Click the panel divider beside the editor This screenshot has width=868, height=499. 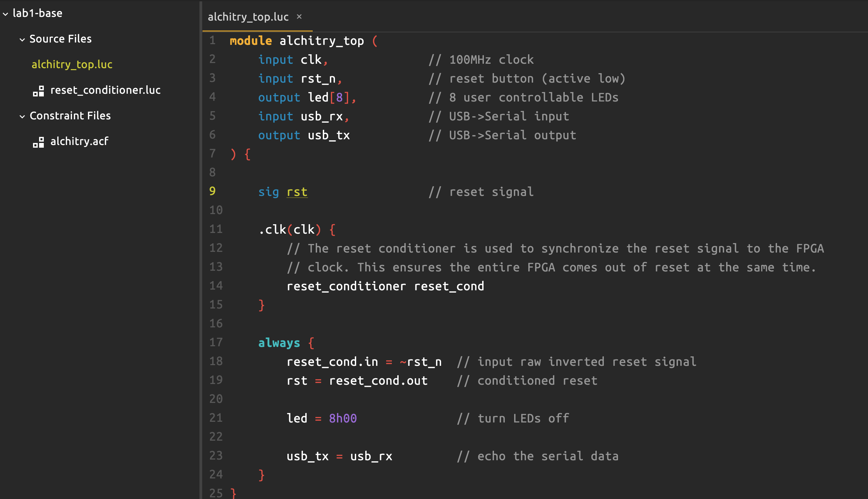coord(200,249)
